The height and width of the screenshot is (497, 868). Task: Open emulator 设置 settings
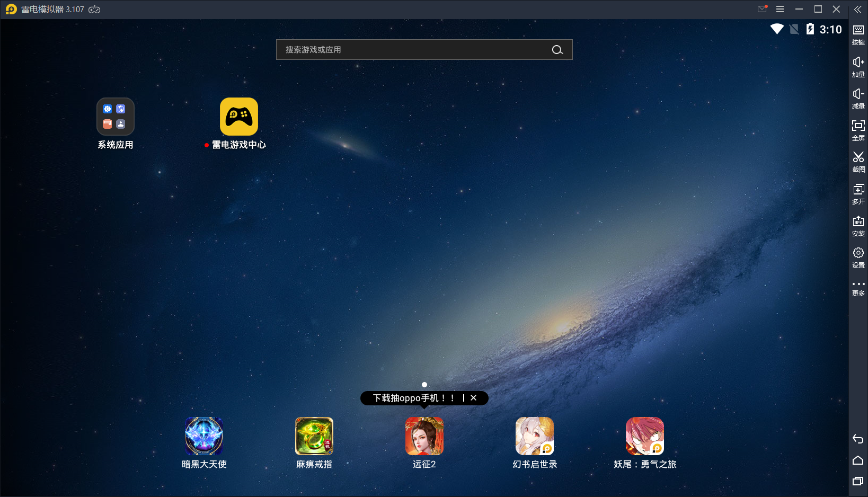coord(858,258)
